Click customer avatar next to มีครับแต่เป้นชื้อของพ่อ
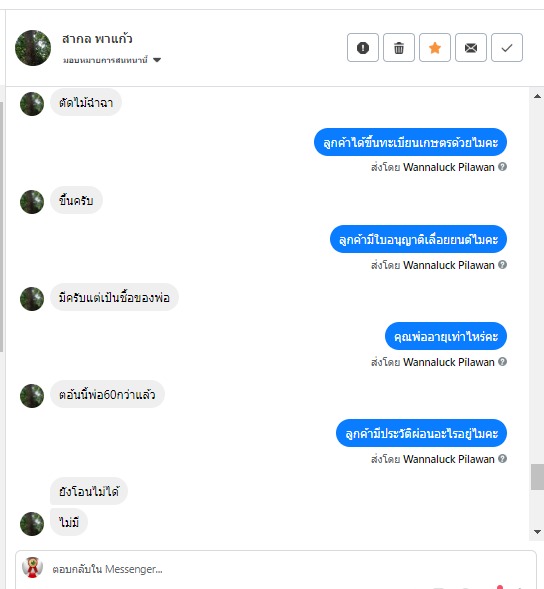 point(32,299)
